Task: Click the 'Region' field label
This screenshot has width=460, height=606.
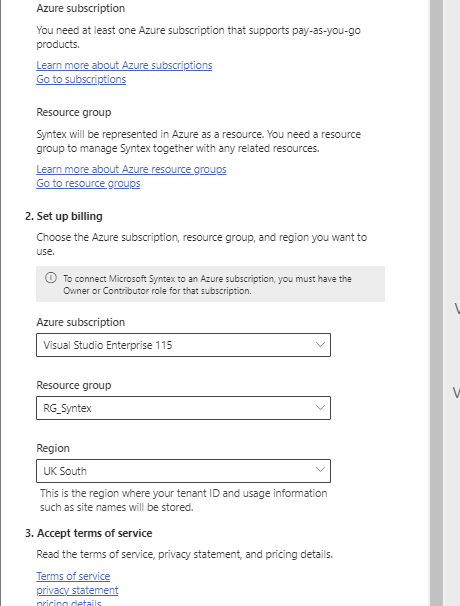Action: point(53,448)
